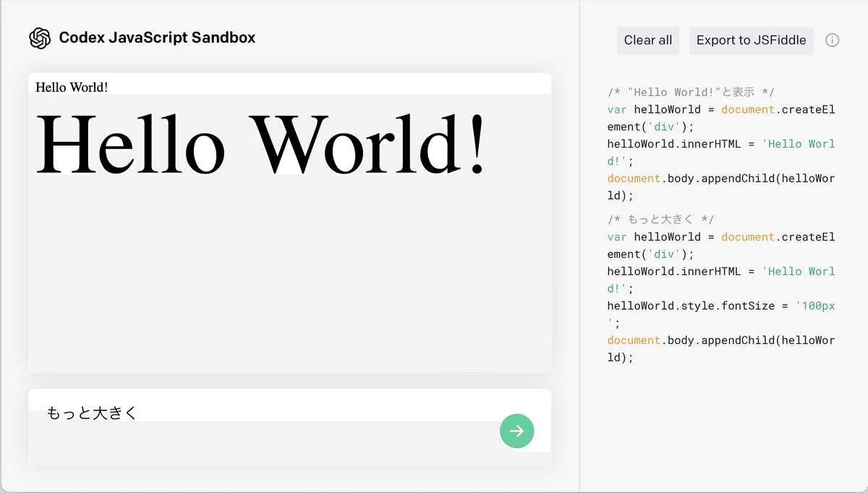Click the circular send arrow to run prompt
Viewport: 868px width, 493px height.
pyautogui.click(x=516, y=431)
